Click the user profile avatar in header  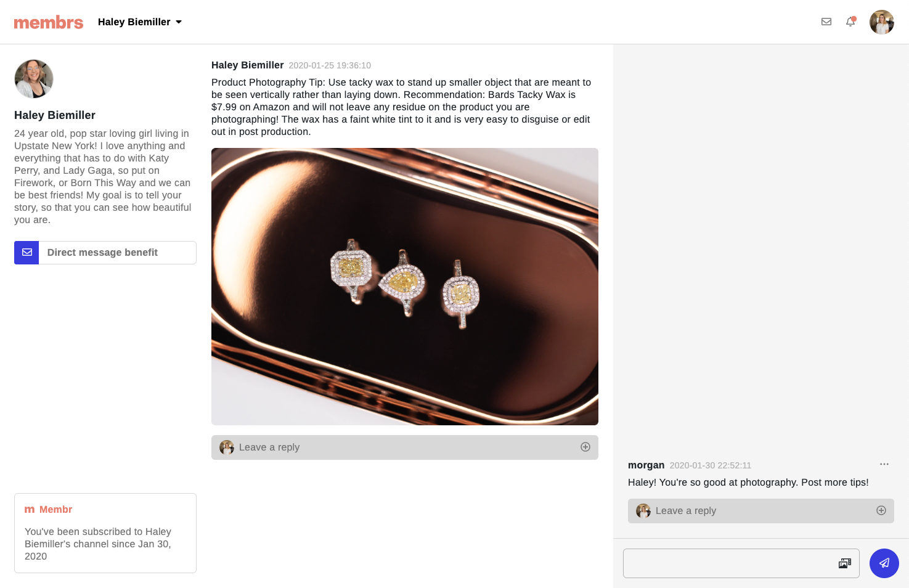pyautogui.click(x=881, y=22)
